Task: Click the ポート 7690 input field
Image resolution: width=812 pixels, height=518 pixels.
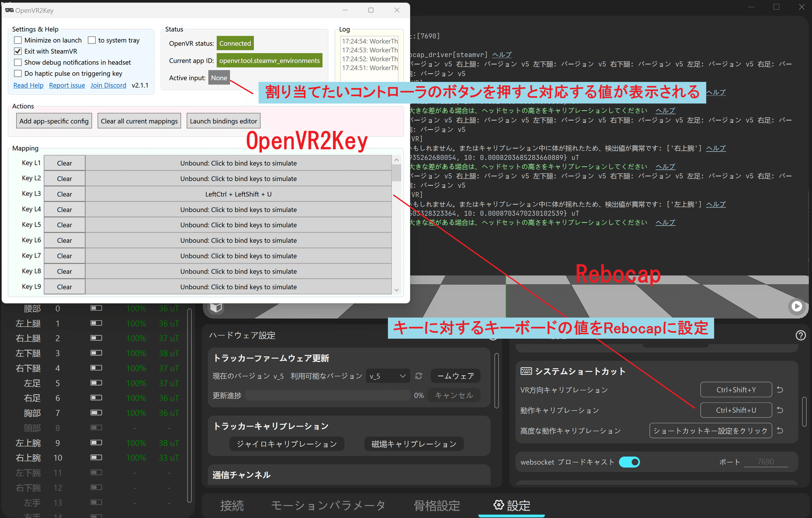Action: click(x=766, y=462)
